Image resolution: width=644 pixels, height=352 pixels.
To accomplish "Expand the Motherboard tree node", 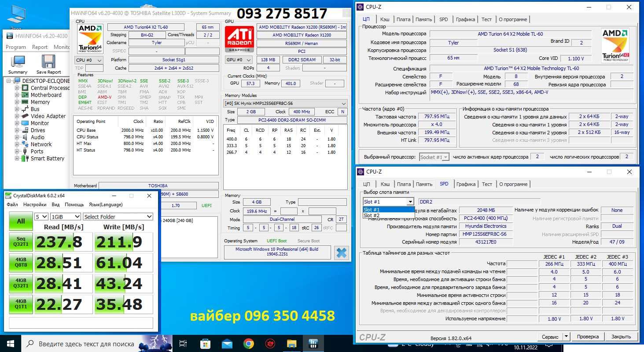I will pyautogui.click(x=17, y=95).
